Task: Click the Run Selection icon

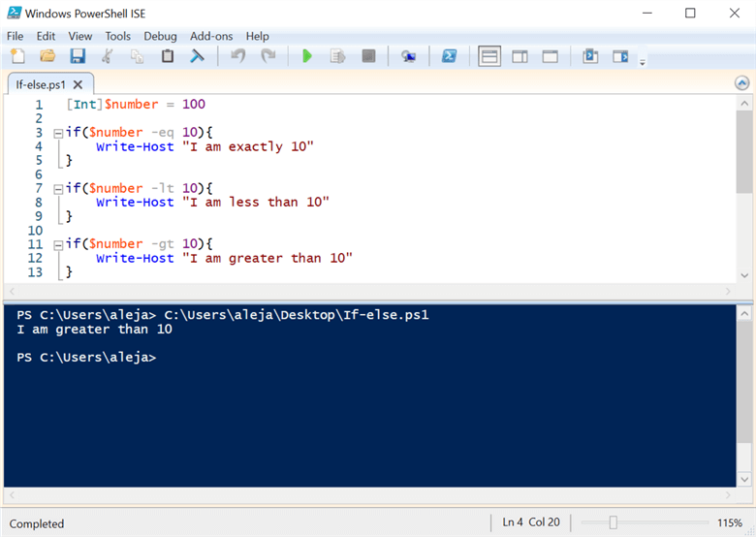Action: click(337, 56)
